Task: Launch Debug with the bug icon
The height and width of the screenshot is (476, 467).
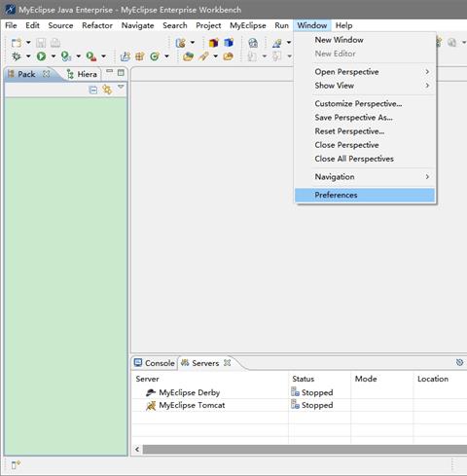Action: [17, 56]
